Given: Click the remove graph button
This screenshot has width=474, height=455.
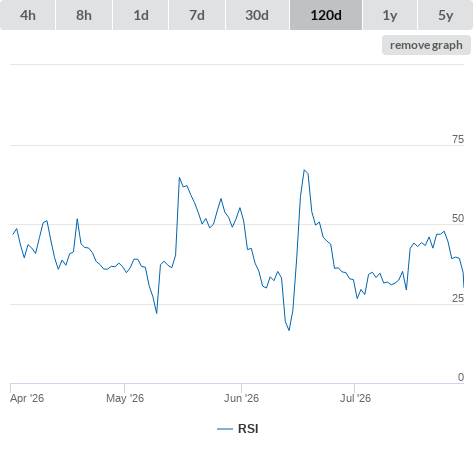Looking at the screenshot, I should (x=426, y=45).
